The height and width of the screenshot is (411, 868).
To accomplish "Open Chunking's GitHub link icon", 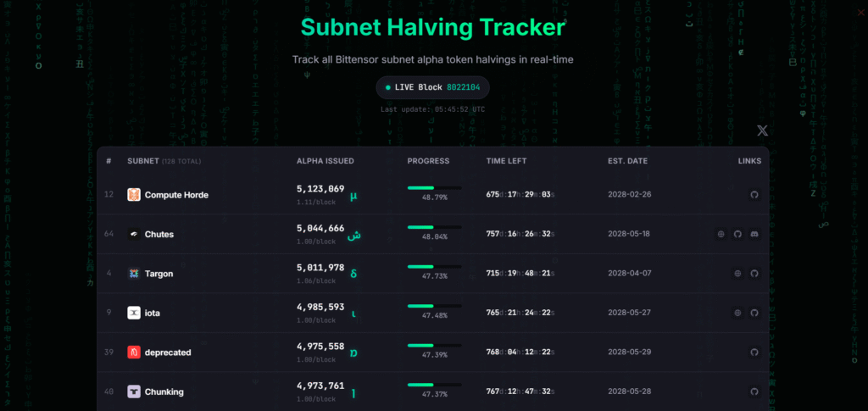I will coord(754,392).
